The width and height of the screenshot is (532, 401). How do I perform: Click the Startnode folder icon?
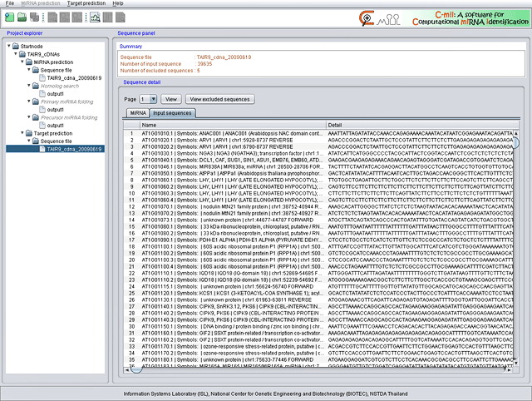tap(16, 46)
